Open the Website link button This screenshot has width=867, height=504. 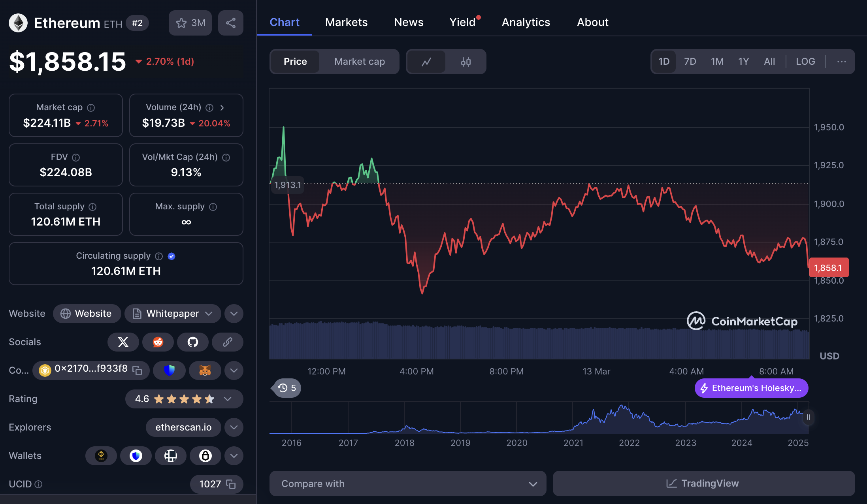[87, 314]
